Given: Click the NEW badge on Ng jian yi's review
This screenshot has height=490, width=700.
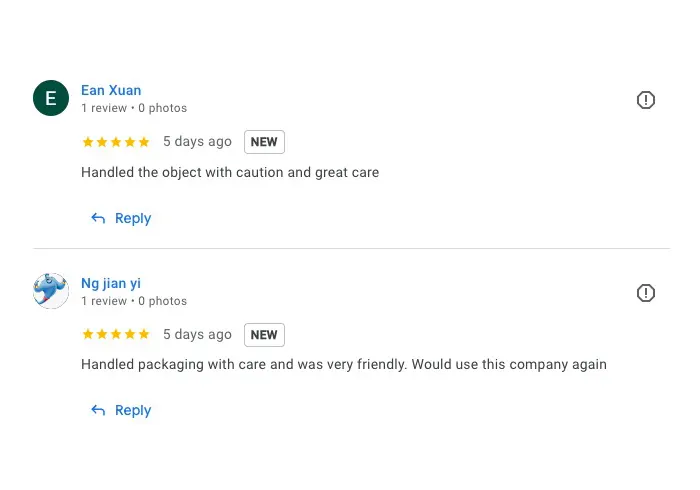Looking at the screenshot, I should 264,335.
